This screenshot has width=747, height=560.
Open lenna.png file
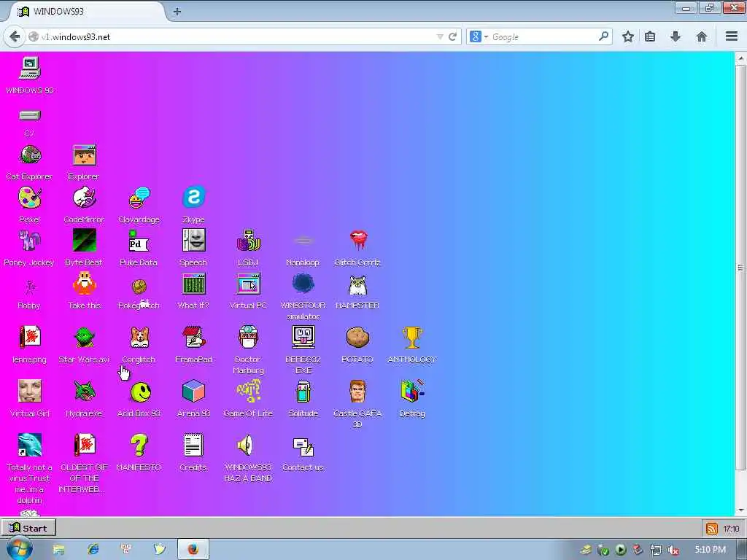[29, 337]
